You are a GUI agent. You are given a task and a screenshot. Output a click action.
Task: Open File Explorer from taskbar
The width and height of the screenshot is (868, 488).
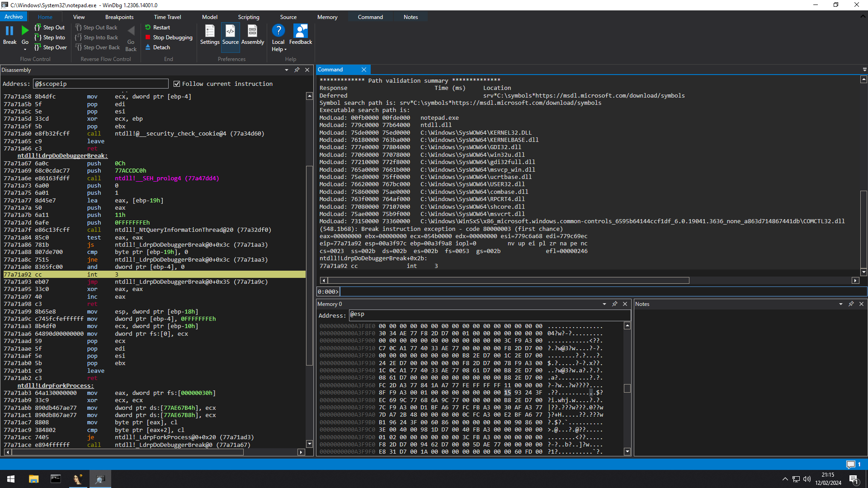[33, 479]
